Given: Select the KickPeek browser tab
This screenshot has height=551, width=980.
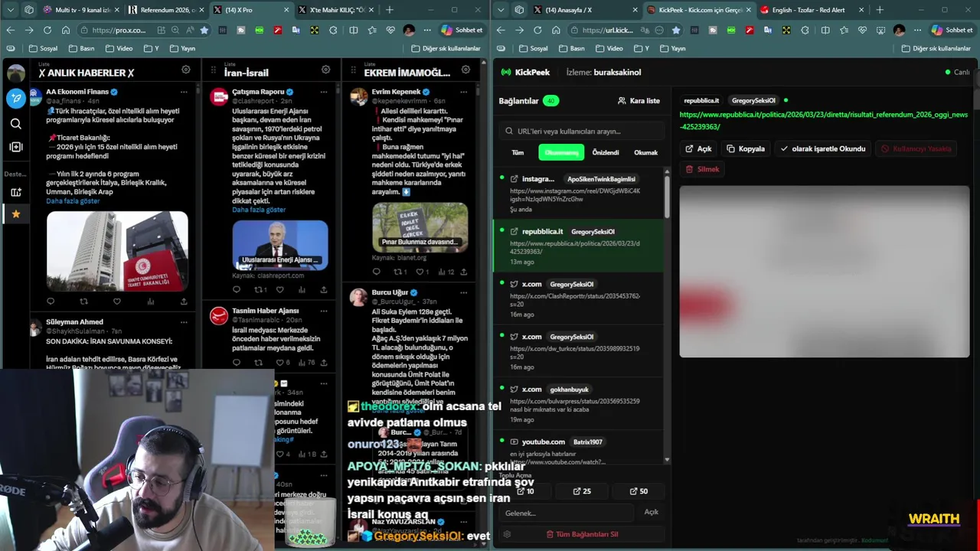Looking at the screenshot, I should point(698,10).
